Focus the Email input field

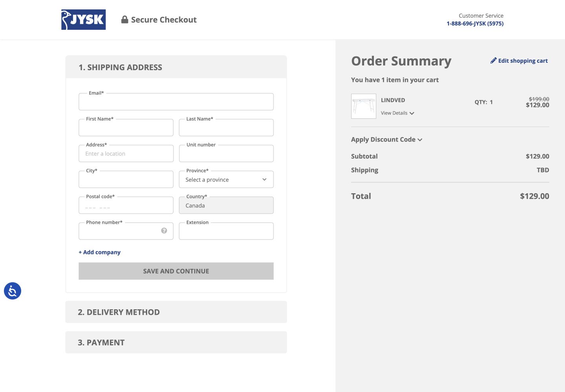(x=176, y=102)
